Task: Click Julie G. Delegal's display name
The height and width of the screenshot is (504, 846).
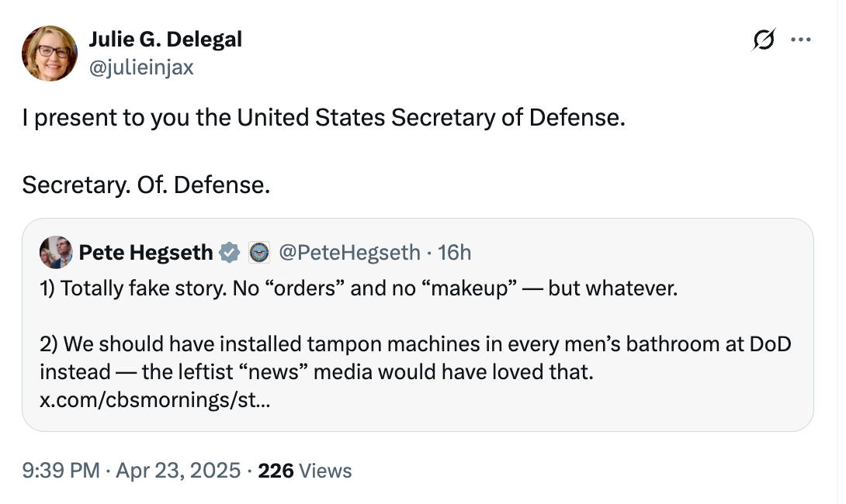Action: (x=165, y=39)
